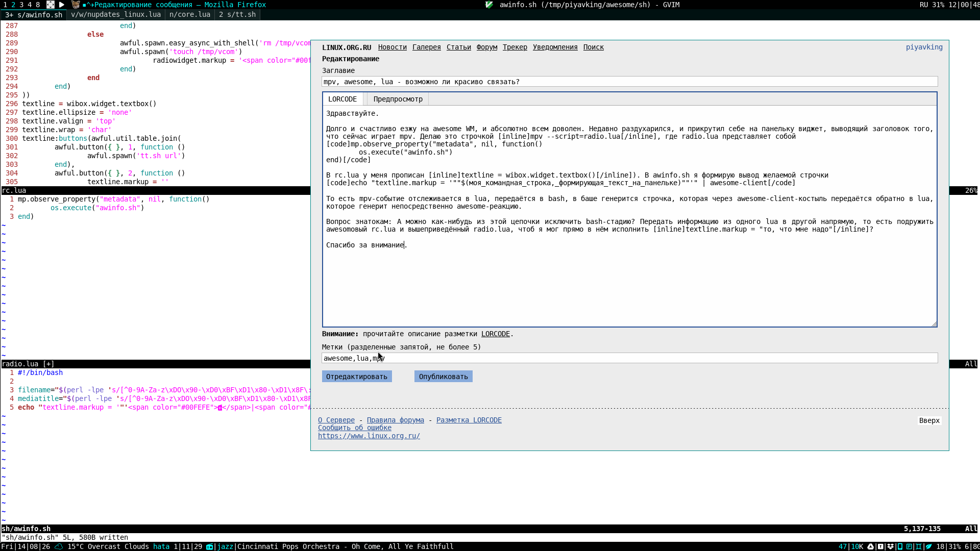
Task: Switch to workspace tag 1
Action: click(x=5, y=5)
